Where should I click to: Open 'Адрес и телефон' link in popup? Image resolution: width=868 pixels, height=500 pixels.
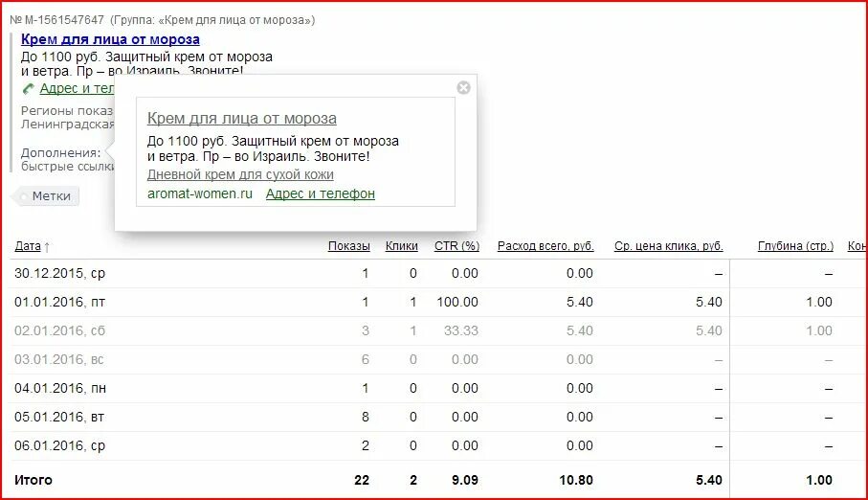[x=321, y=193]
